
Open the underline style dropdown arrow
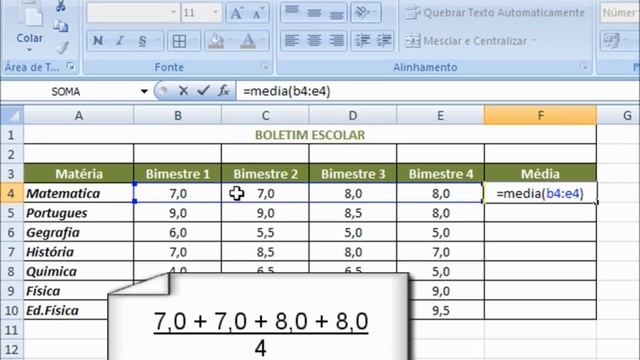(x=158, y=41)
